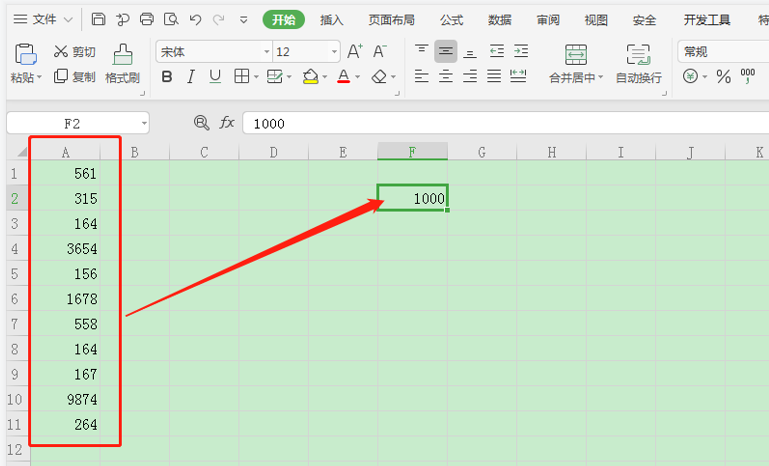Click Merge and Center button
The image size is (769, 466).
click(576, 64)
